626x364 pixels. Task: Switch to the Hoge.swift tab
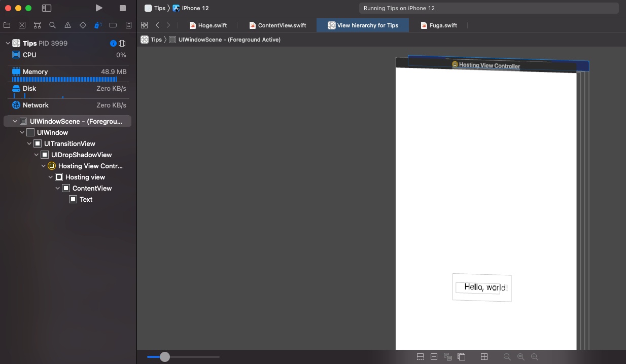208,25
